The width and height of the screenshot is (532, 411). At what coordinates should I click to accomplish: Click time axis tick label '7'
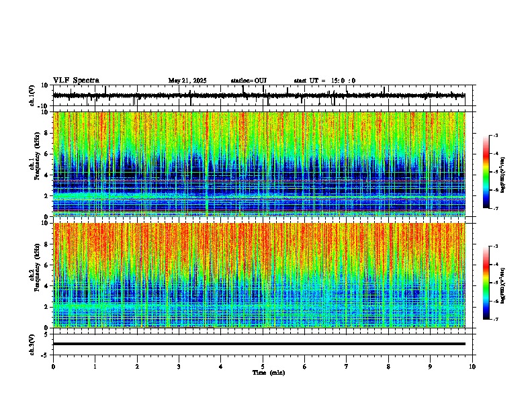click(347, 367)
